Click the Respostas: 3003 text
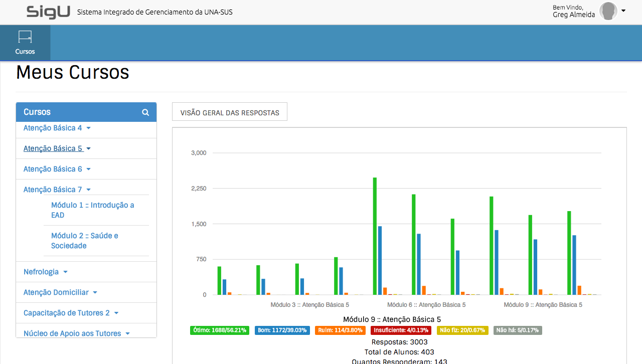The image size is (642, 364). [399, 342]
